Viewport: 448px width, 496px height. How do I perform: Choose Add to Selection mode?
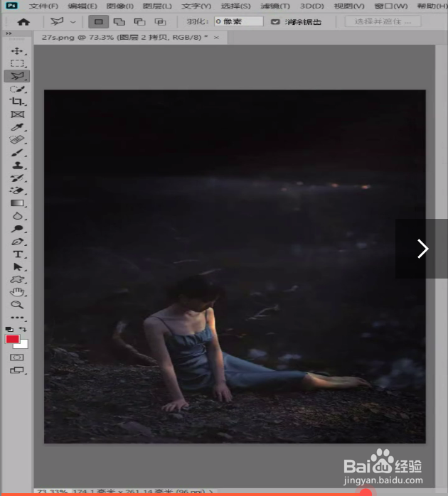pos(119,22)
